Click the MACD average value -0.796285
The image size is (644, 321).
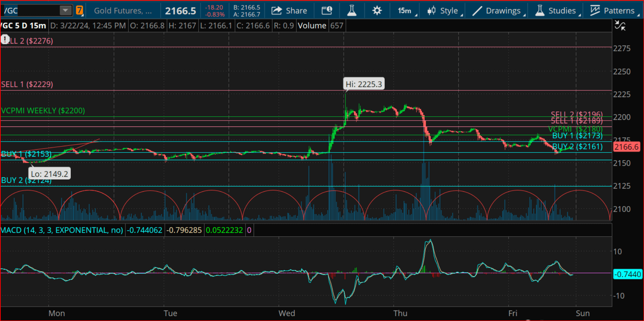pyautogui.click(x=184, y=230)
